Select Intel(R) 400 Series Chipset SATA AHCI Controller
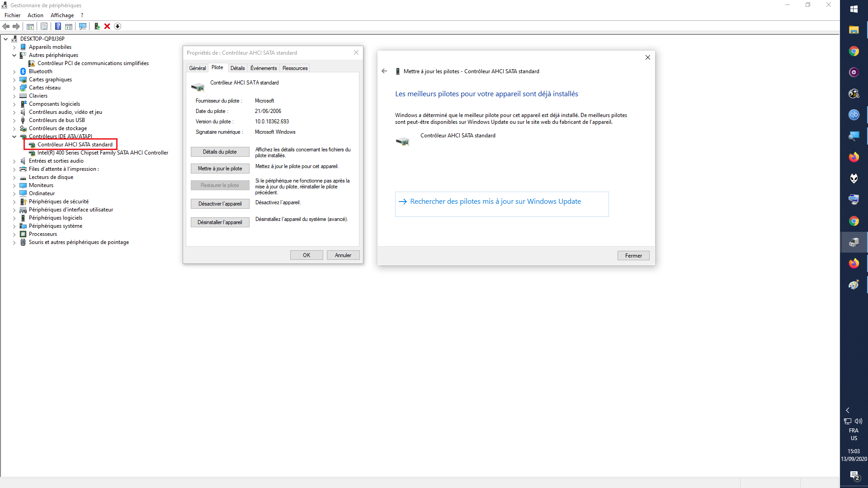The width and height of the screenshot is (868, 488). point(103,153)
